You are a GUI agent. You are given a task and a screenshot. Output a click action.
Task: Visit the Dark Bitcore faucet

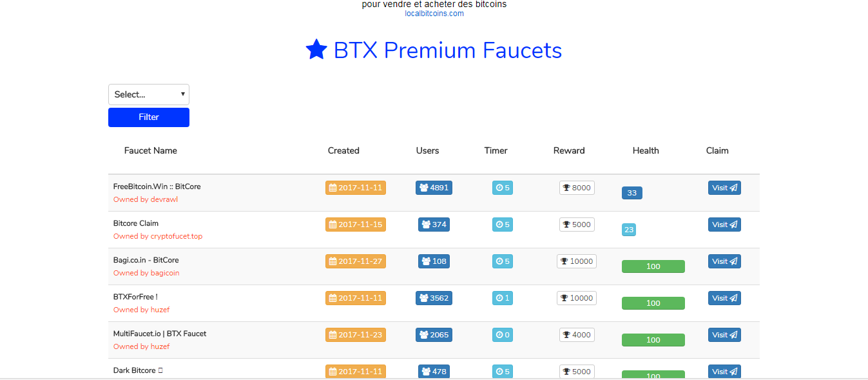click(x=724, y=372)
